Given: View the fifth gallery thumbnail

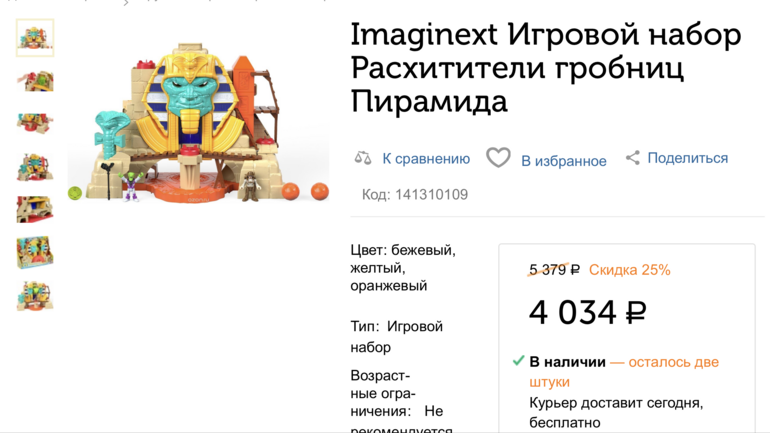Looking at the screenshot, I should 35,209.
